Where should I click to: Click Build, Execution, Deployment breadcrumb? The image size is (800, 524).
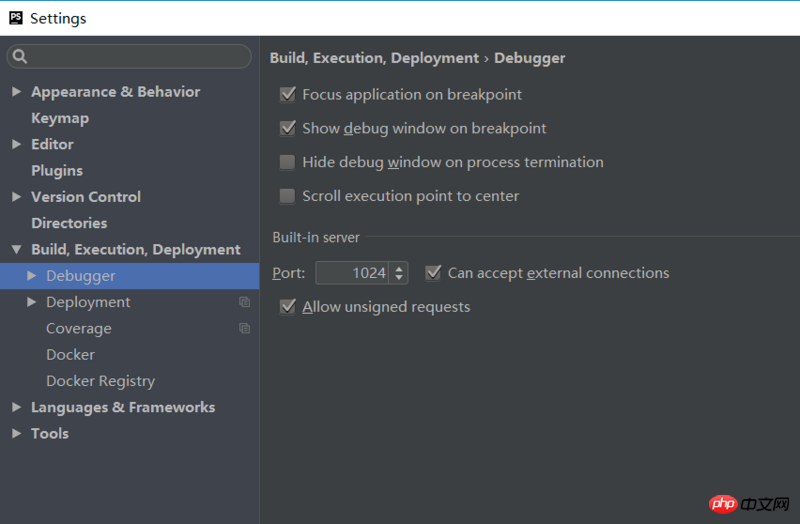point(374,58)
